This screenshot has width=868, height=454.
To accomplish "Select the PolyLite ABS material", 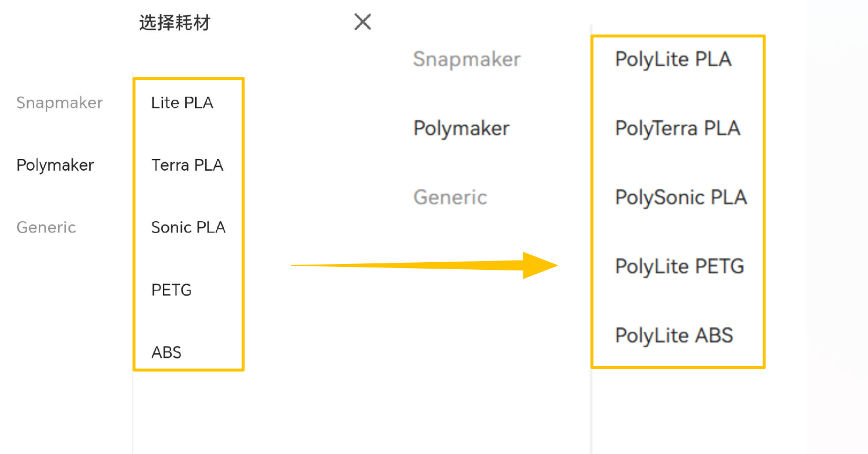I will tap(674, 336).
